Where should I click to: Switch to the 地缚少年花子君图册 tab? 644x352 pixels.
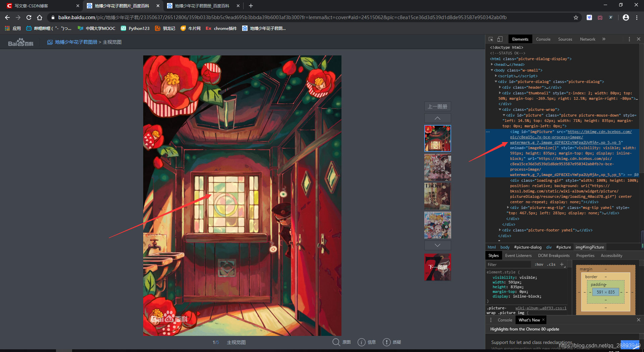202,6
